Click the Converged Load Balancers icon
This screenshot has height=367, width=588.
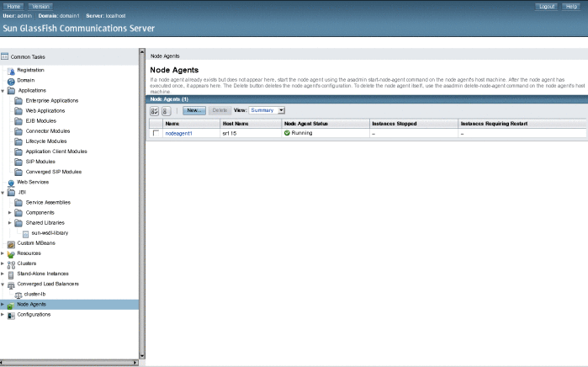click(11, 285)
